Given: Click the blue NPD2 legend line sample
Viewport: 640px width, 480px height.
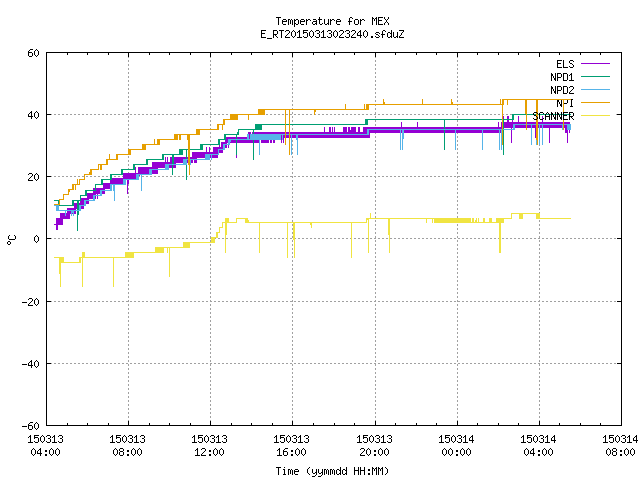Looking at the screenshot, I should pos(595,90).
